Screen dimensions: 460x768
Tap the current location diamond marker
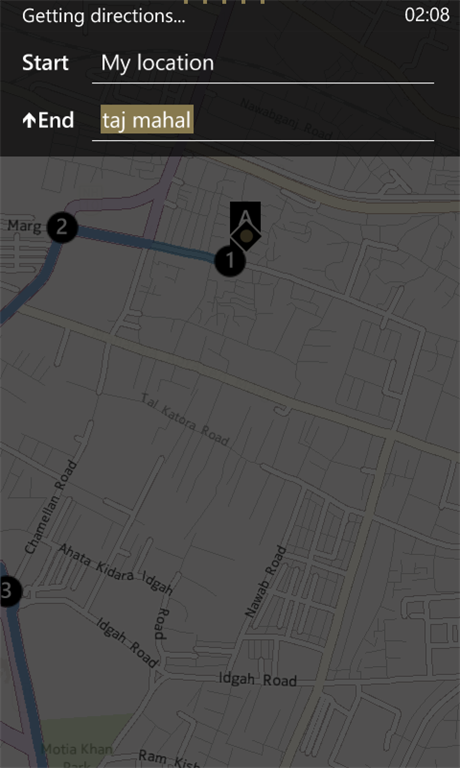click(246, 237)
